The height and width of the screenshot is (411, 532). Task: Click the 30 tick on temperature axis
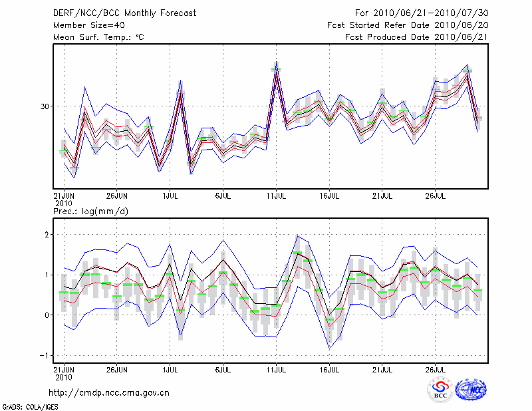(x=45, y=106)
